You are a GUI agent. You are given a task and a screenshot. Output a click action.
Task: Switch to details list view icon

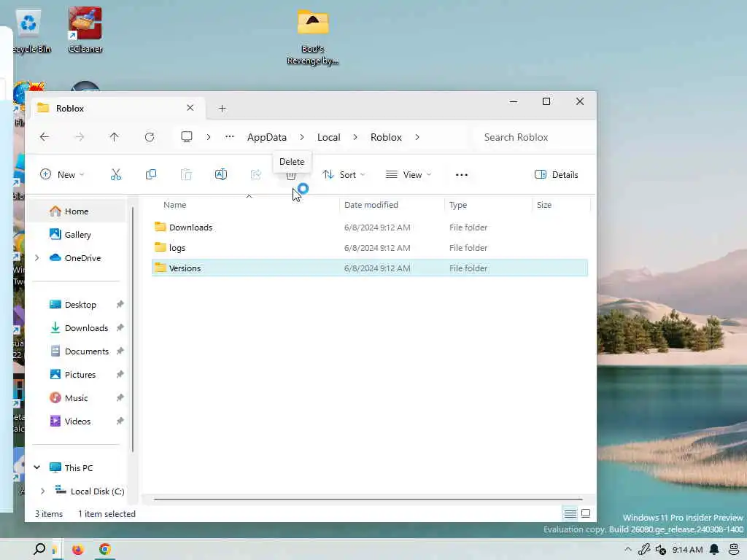[570, 514]
